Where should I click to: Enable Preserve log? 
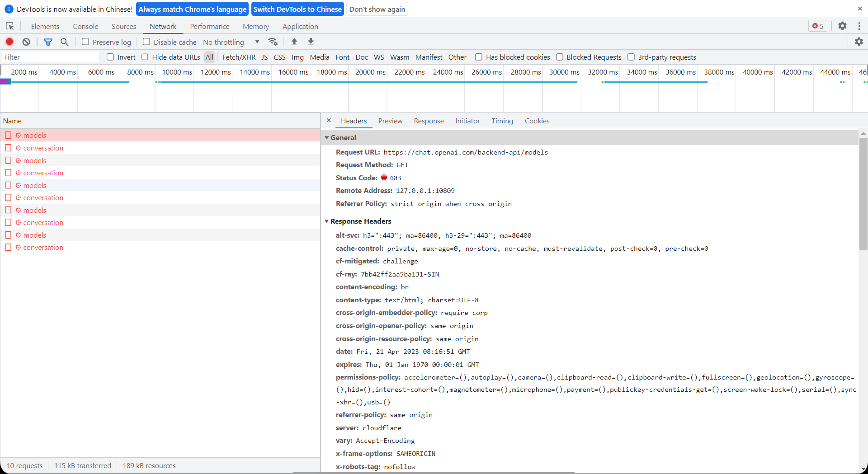tap(85, 42)
